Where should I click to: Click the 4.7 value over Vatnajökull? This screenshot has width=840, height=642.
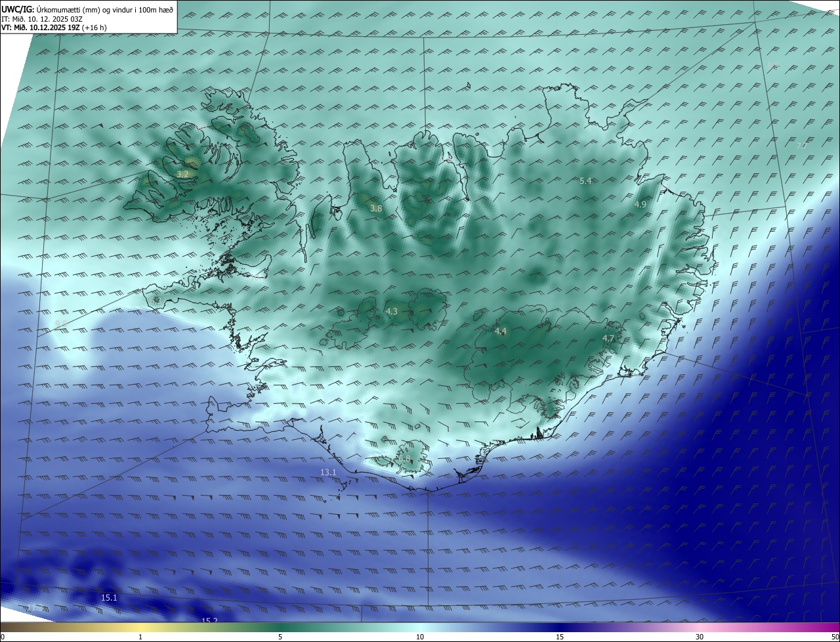(608, 339)
